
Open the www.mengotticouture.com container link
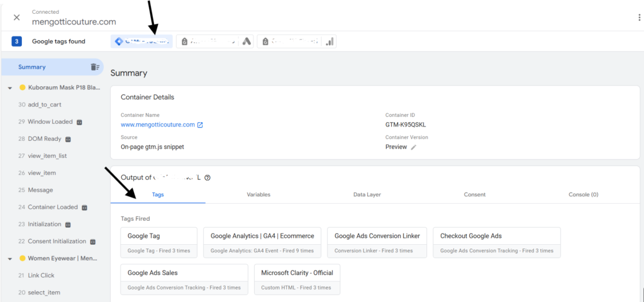pyautogui.click(x=158, y=125)
